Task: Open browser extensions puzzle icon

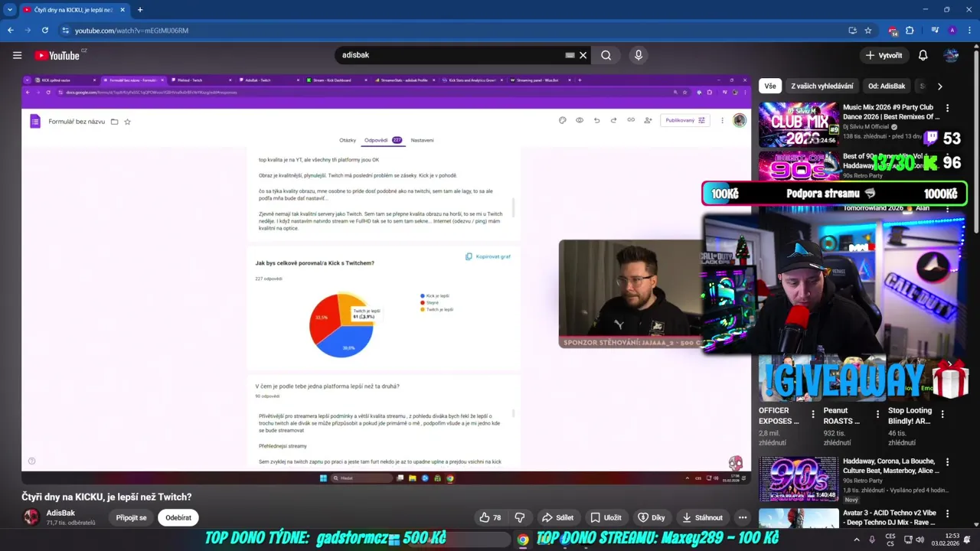Action: 910,30
